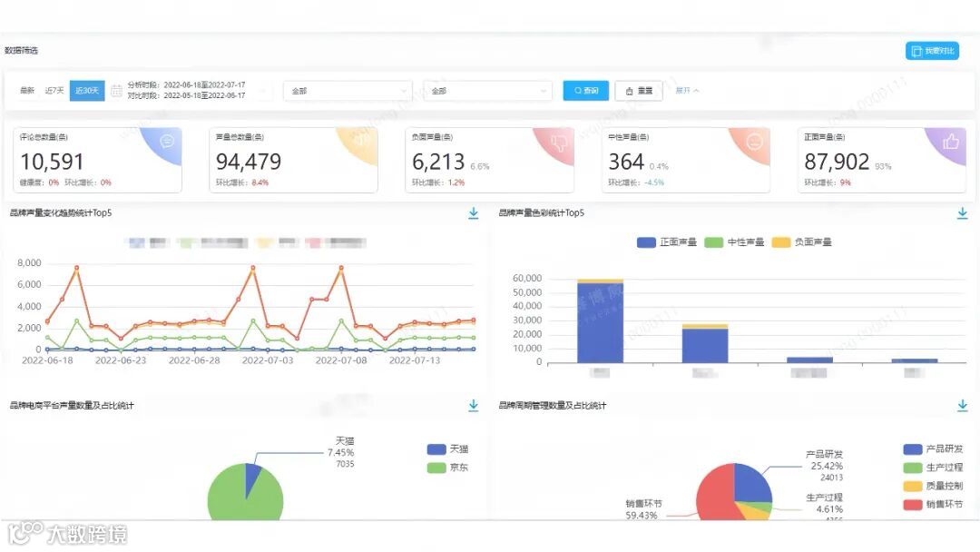The image size is (980, 552).
Task: Toggle the 产品研发 legend entry
Action: click(x=933, y=448)
